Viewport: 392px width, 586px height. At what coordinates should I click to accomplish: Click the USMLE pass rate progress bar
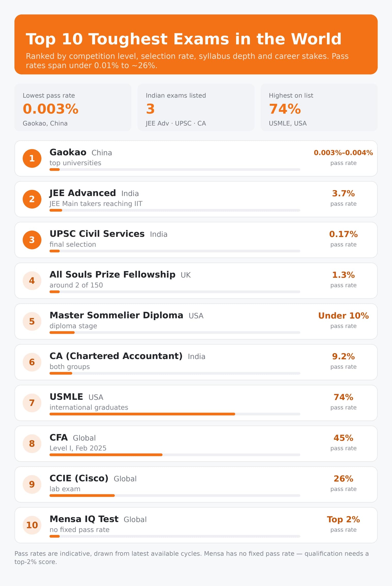tap(175, 414)
